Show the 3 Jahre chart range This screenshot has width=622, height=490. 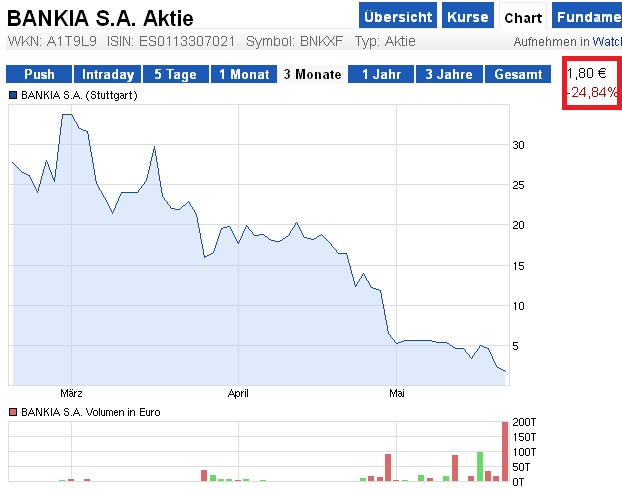(x=449, y=75)
